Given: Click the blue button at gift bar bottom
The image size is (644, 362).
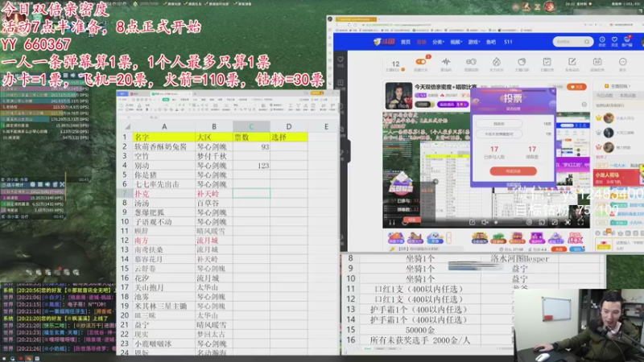Looking at the screenshot, I should [577, 249].
